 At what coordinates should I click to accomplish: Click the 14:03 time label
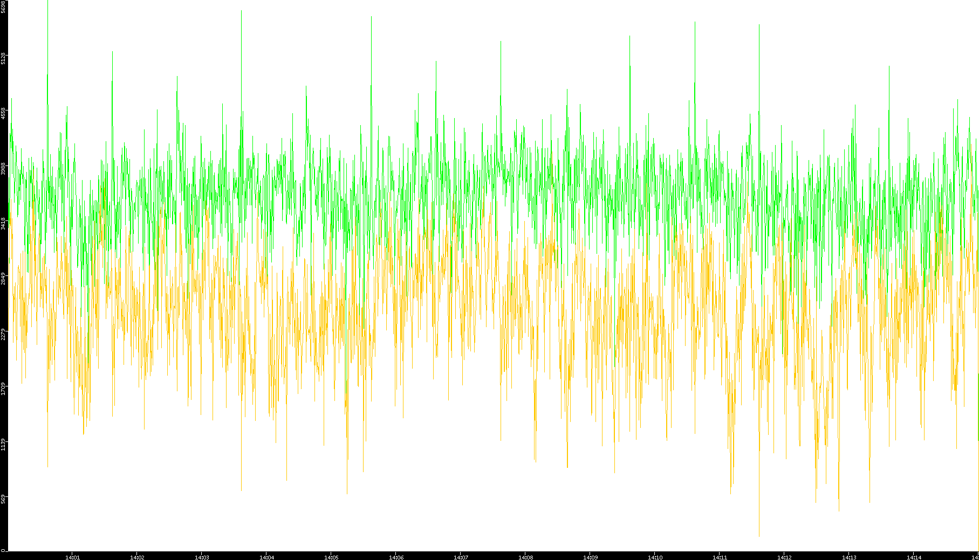point(202,557)
